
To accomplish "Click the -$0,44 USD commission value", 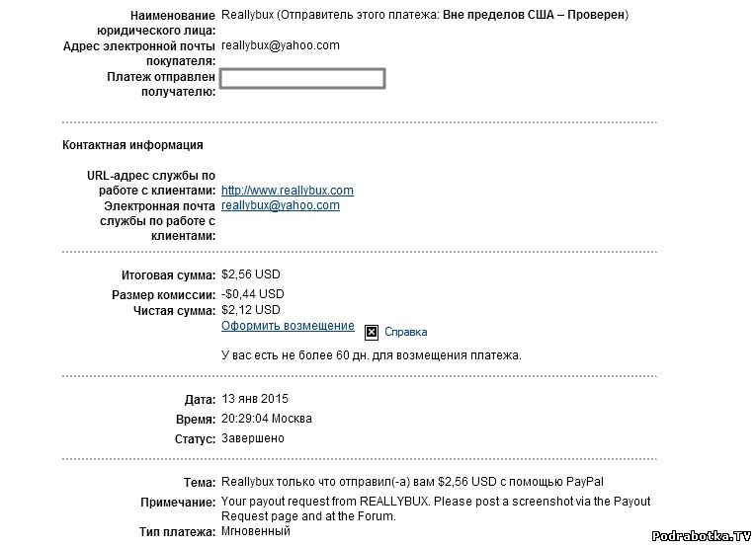I will (253, 294).
